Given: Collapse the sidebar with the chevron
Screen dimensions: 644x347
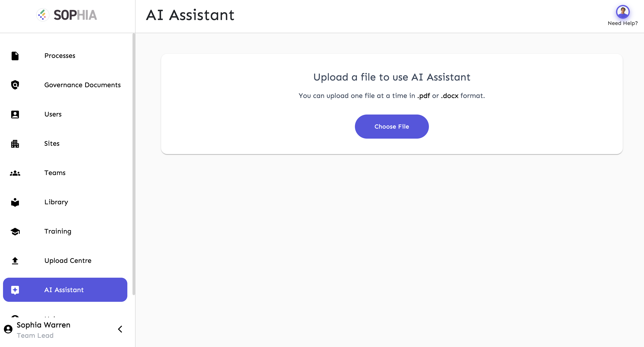Looking at the screenshot, I should pos(120,329).
